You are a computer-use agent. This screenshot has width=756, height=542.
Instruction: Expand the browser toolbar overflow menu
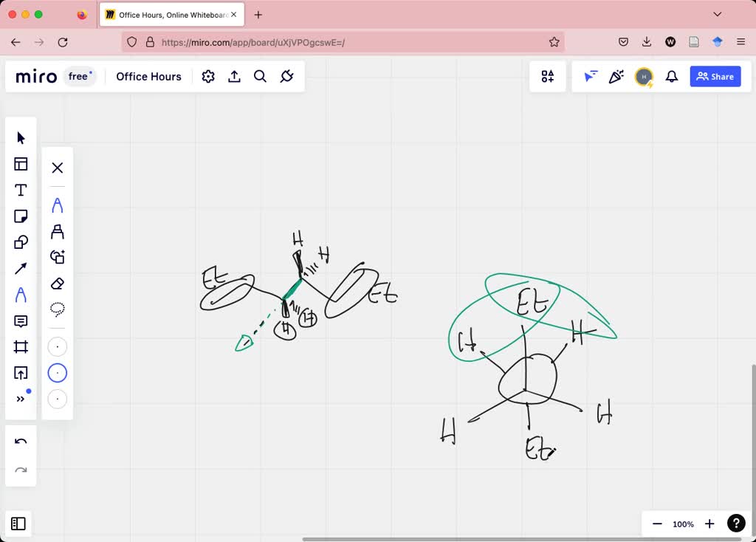point(740,42)
